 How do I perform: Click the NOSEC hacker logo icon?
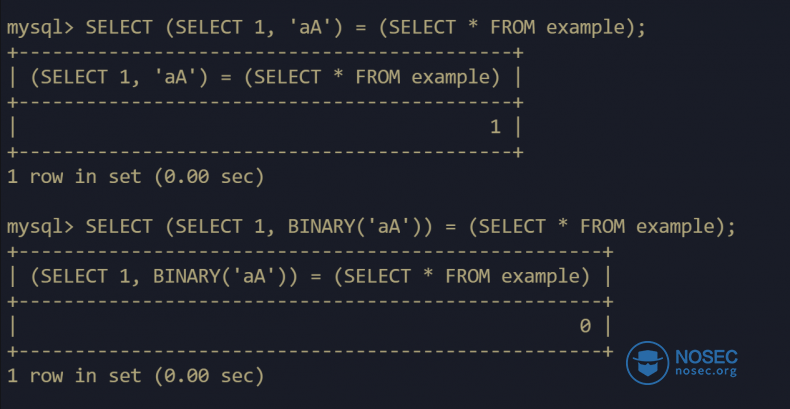(x=648, y=362)
